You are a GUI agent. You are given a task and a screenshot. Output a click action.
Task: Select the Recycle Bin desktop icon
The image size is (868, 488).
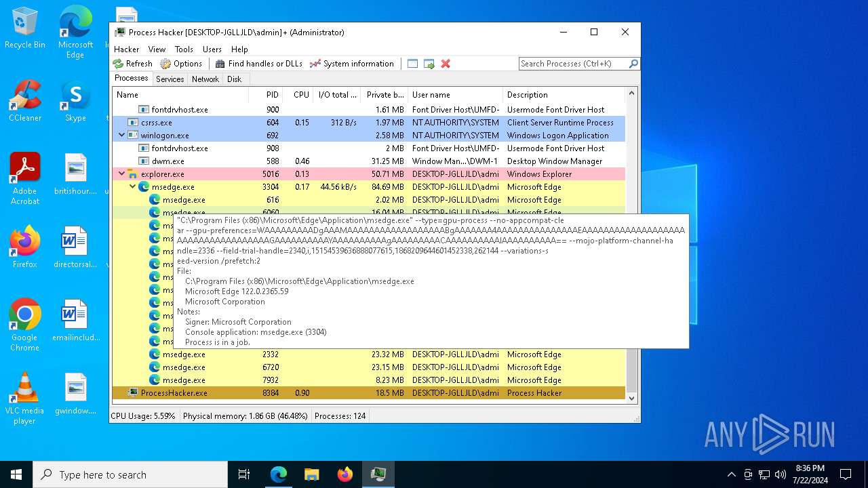25,28
